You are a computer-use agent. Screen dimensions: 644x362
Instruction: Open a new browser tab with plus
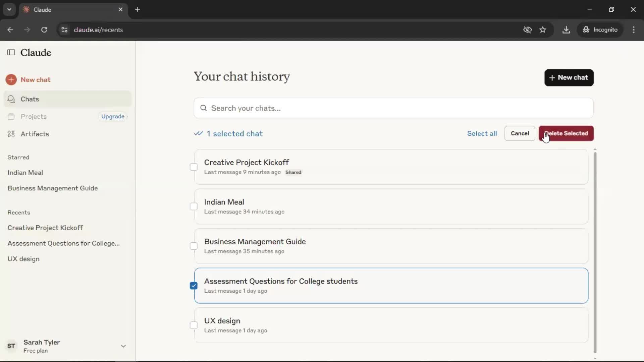click(x=138, y=9)
